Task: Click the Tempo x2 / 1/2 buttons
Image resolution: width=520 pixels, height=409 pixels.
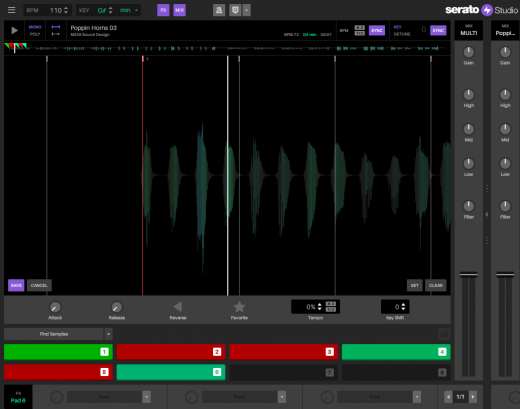Action: (x=331, y=307)
